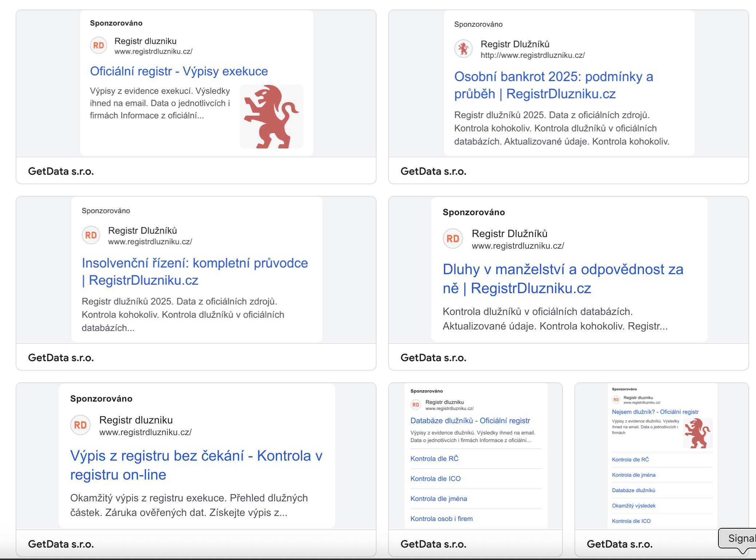Click the RD logo beside 'Oficiální registr' ad
Viewport: 756px width, 560px height.
99,46
